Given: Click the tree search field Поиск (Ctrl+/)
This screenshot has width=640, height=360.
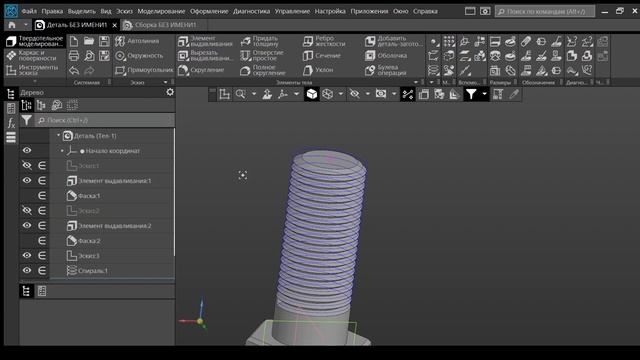Looking at the screenshot, I should pos(105,120).
